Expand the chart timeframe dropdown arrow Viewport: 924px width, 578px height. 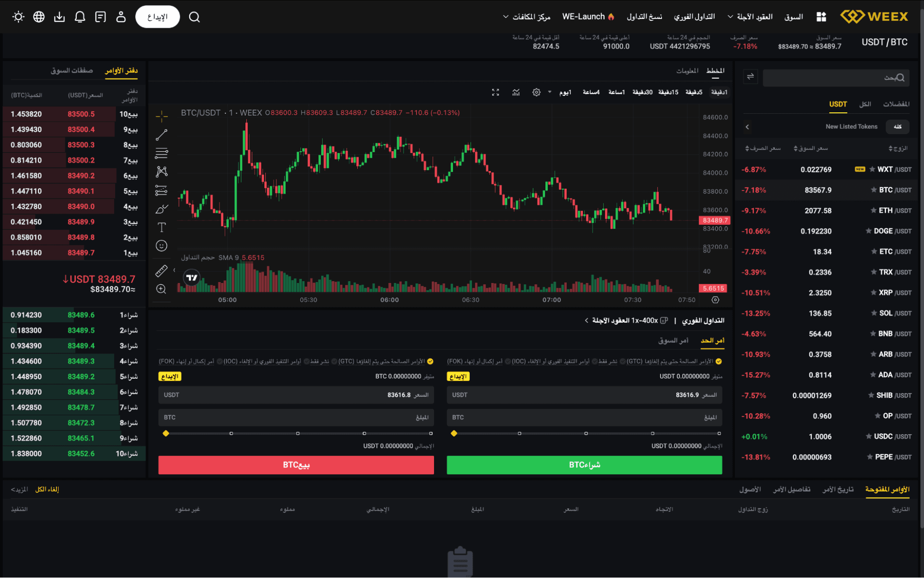(x=550, y=92)
